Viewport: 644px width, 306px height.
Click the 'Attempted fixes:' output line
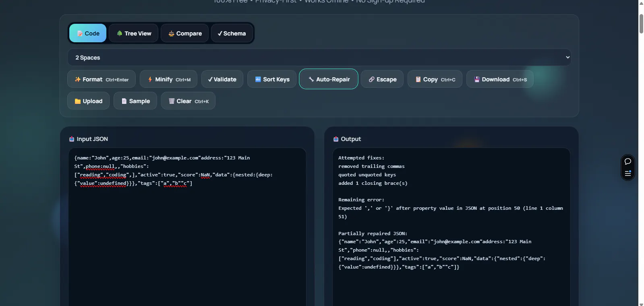coord(361,158)
